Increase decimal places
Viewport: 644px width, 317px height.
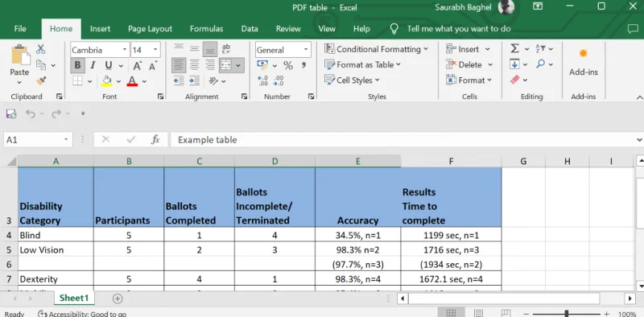(263, 80)
